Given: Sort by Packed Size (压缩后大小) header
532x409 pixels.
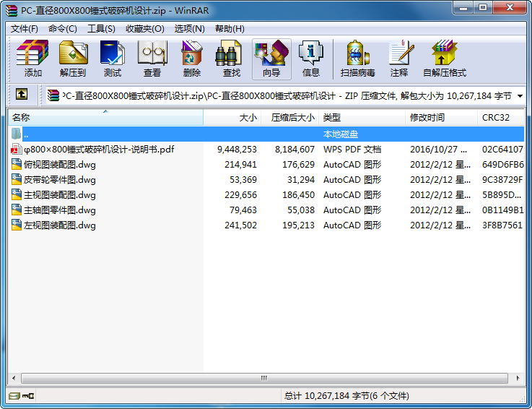Looking at the screenshot, I should click(289, 118).
